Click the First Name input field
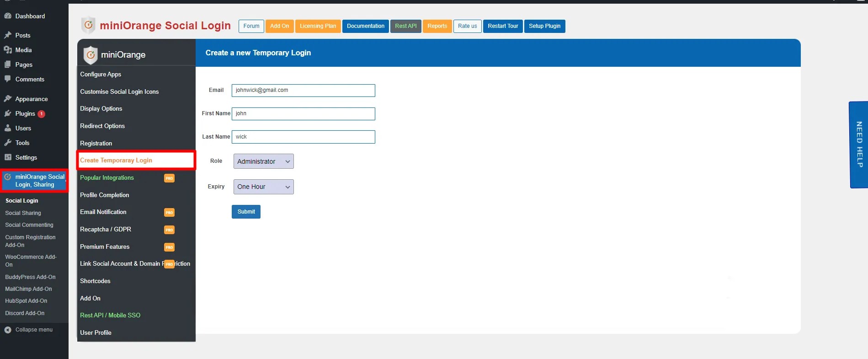The width and height of the screenshot is (868, 359). click(x=304, y=114)
